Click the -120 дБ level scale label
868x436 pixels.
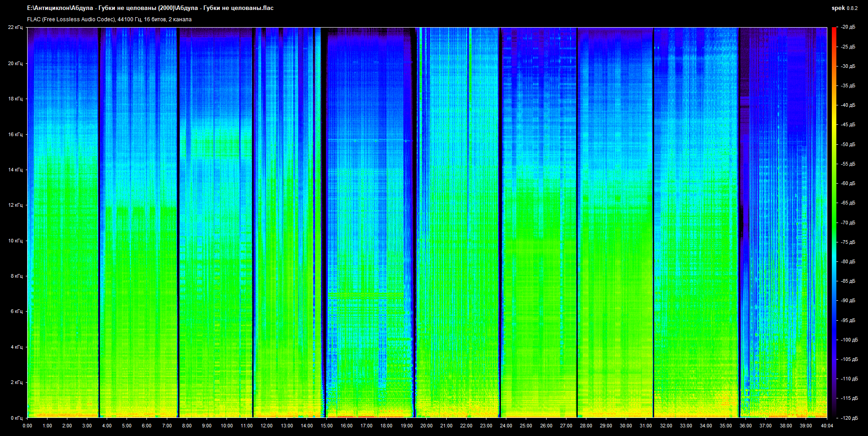click(x=849, y=418)
